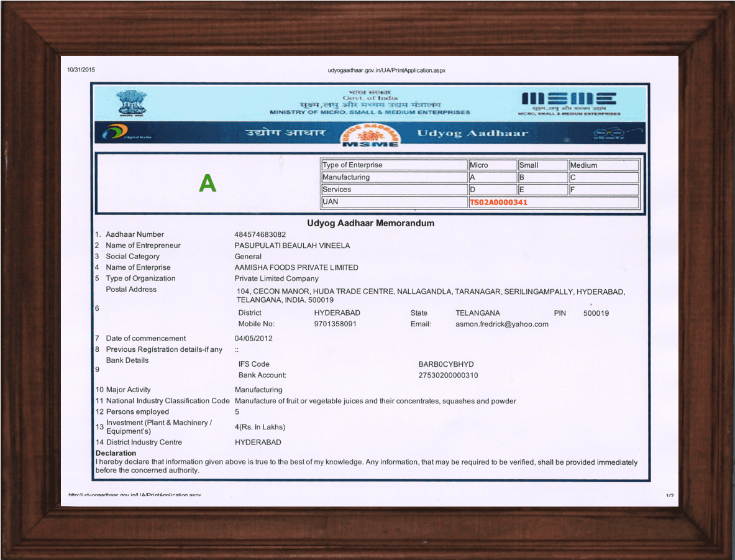
Task: Click 'National Industry Classification Code' label
Action: pyautogui.click(x=168, y=400)
